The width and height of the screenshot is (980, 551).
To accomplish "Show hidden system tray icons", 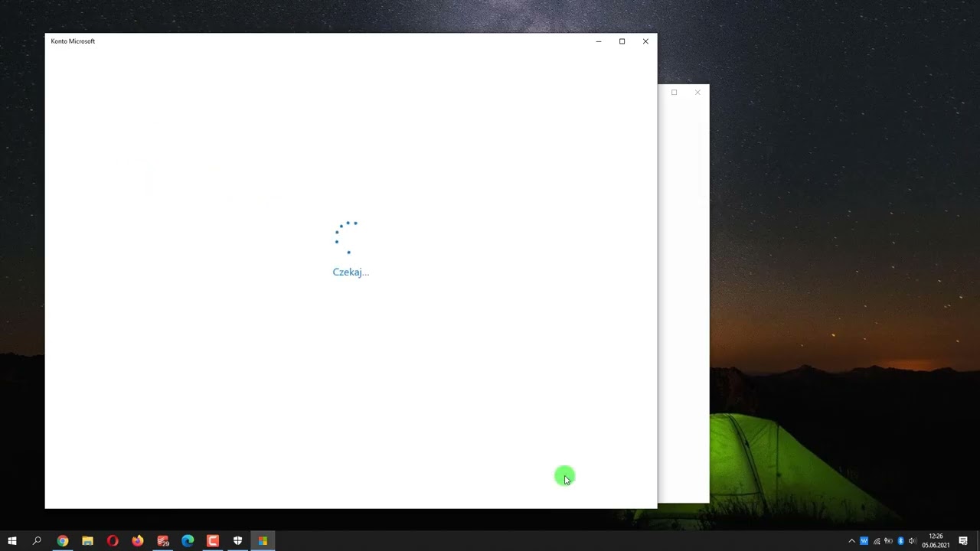I will pyautogui.click(x=851, y=541).
